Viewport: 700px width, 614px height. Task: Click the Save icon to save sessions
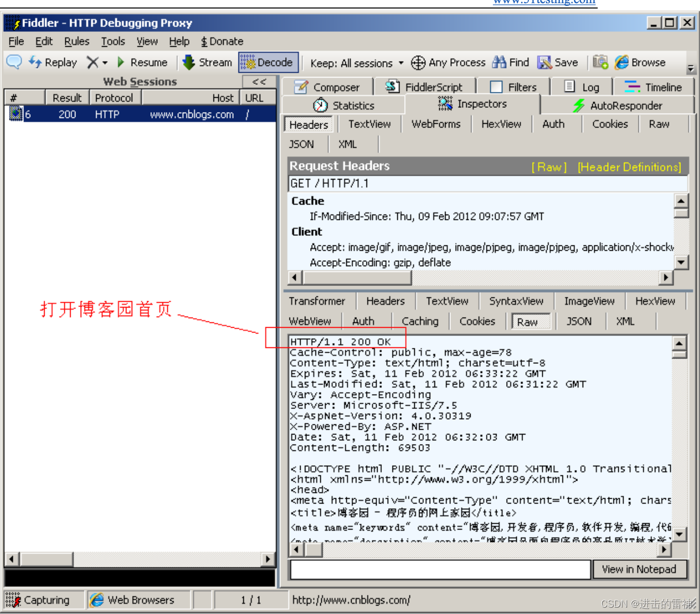(x=544, y=62)
